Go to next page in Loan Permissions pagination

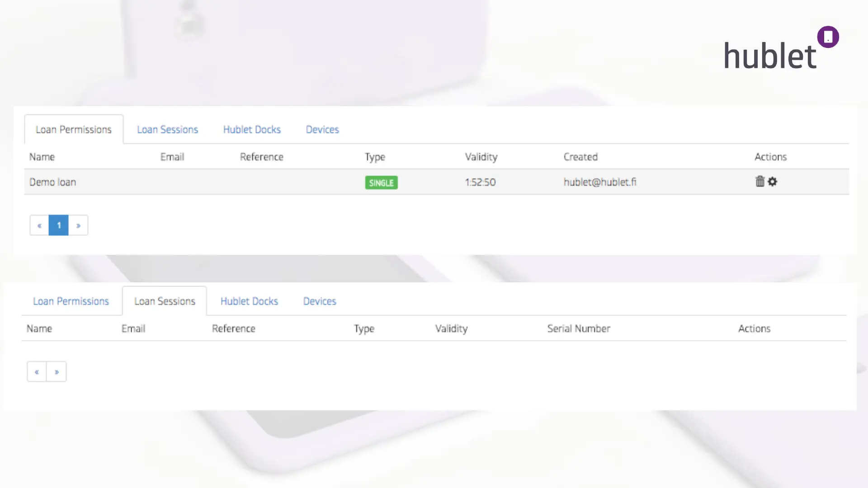coord(78,225)
